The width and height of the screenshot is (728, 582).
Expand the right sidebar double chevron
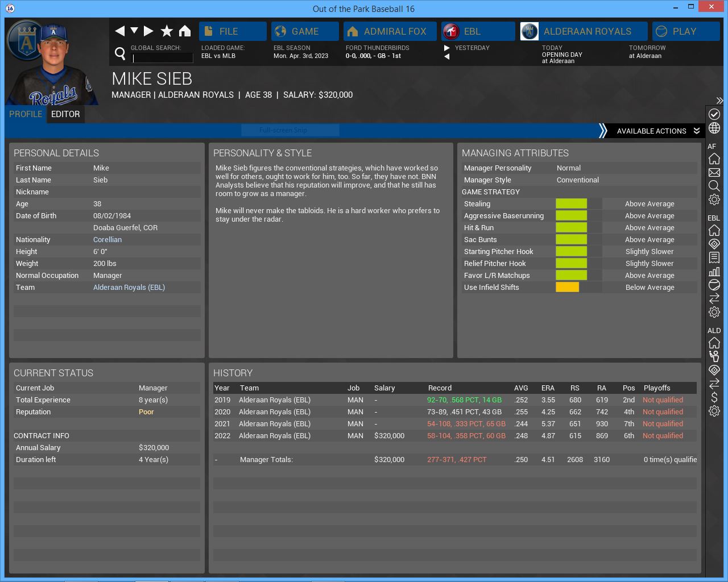point(719,101)
